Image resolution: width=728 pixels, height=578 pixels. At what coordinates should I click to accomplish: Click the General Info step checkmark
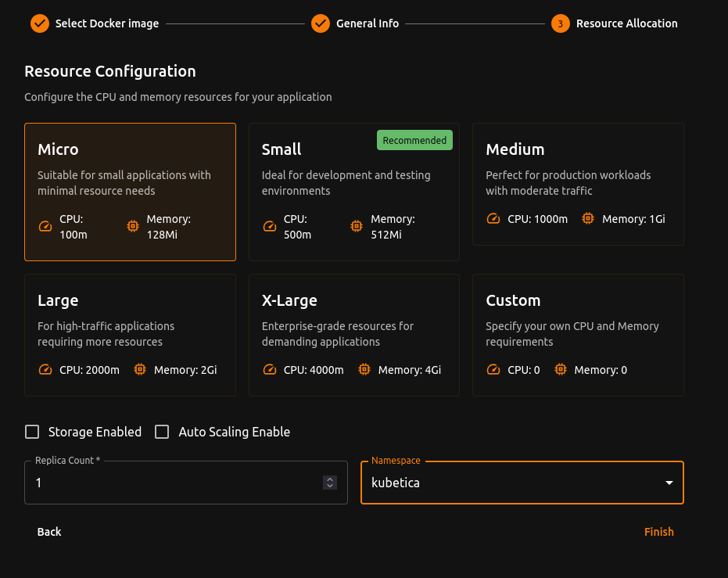coord(321,23)
